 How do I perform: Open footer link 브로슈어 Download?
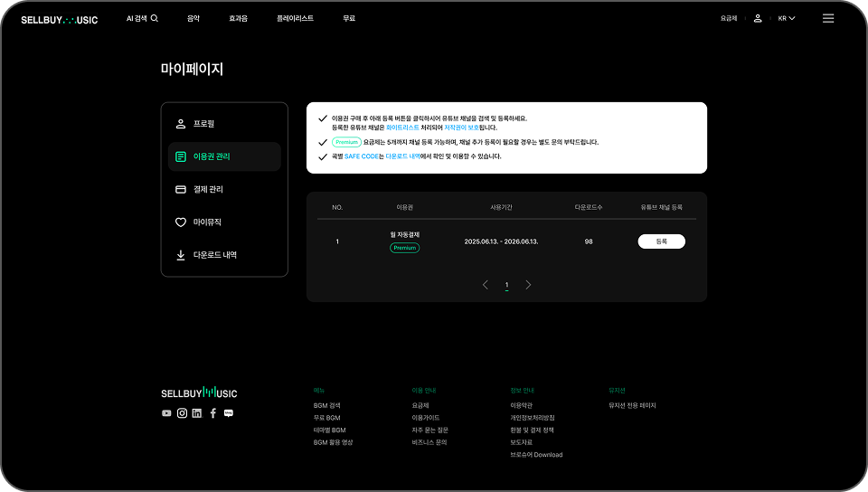click(536, 455)
